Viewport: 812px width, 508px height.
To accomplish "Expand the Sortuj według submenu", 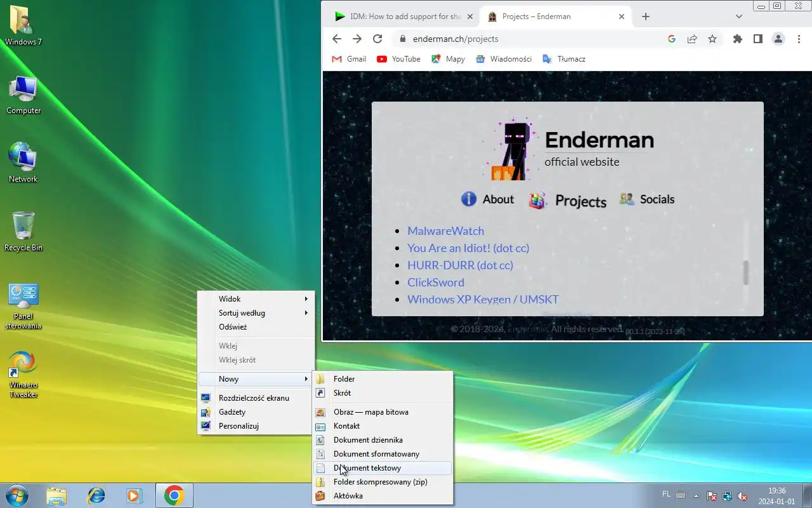I will (256, 312).
